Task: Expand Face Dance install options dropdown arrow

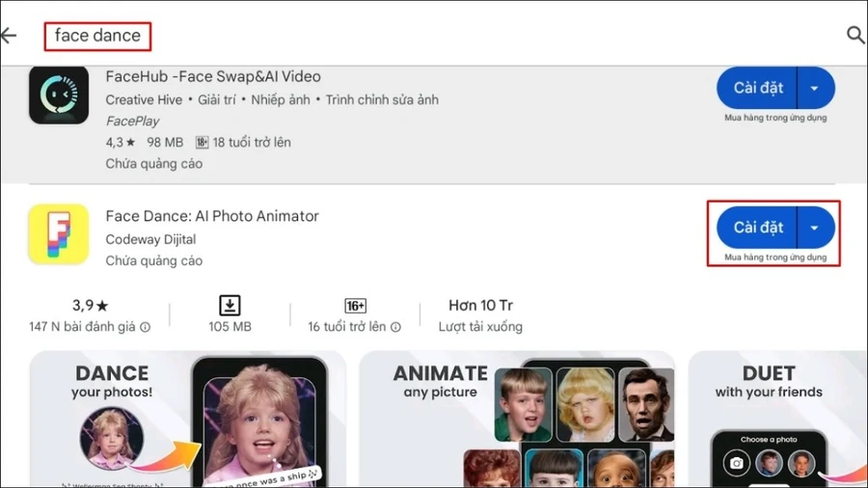Action: point(815,228)
